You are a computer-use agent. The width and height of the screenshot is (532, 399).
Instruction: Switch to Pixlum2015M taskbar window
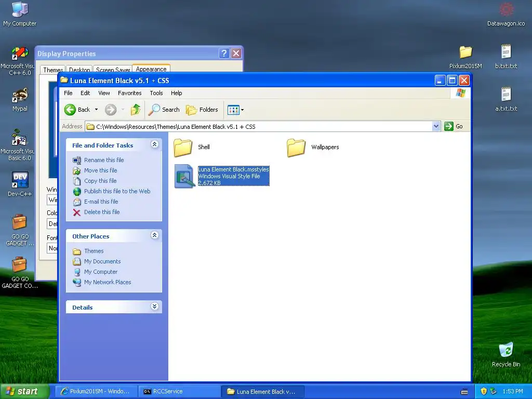(x=96, y=392)
